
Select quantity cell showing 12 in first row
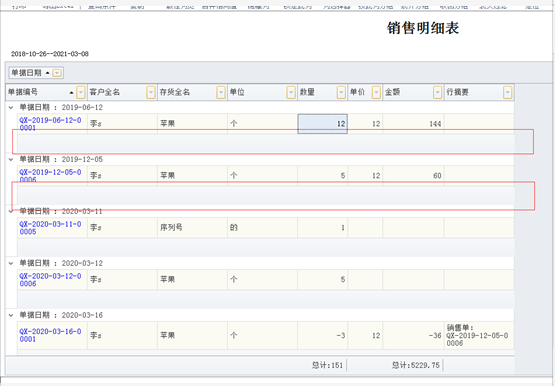coord(322,124)
